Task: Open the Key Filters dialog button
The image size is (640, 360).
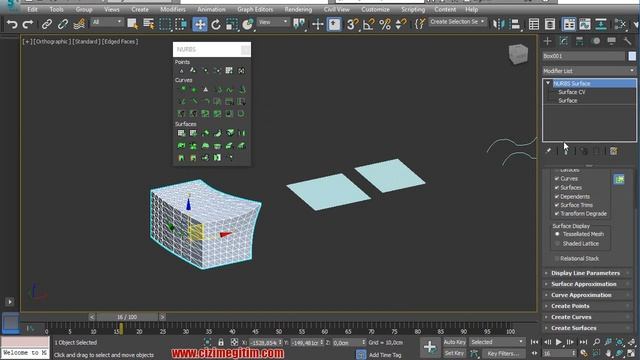Action: [503, 353]
